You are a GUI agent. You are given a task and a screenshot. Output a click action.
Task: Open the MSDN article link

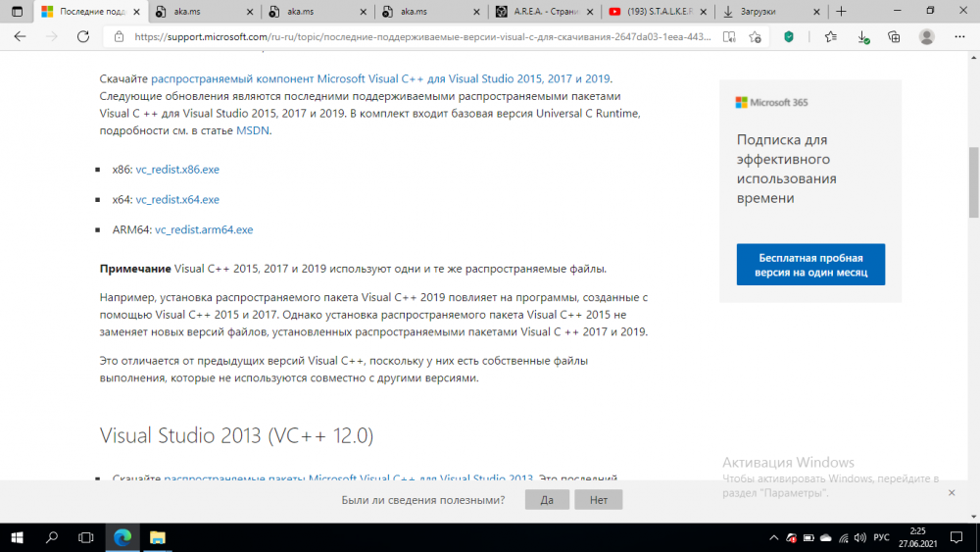pos(253,130)
